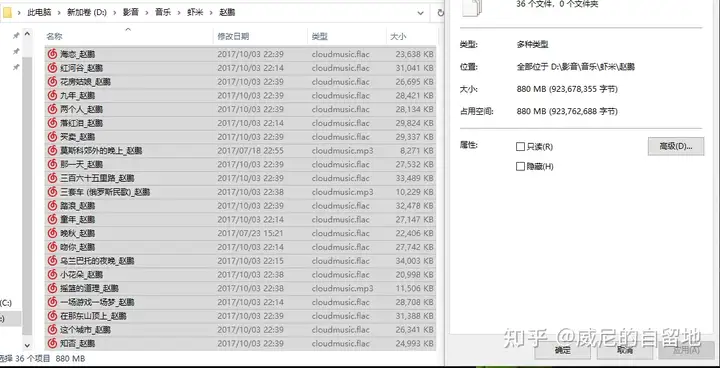Open the 高级(D)... advanced attributes button
The image size is (720, 368).
(x=675, y=146)
